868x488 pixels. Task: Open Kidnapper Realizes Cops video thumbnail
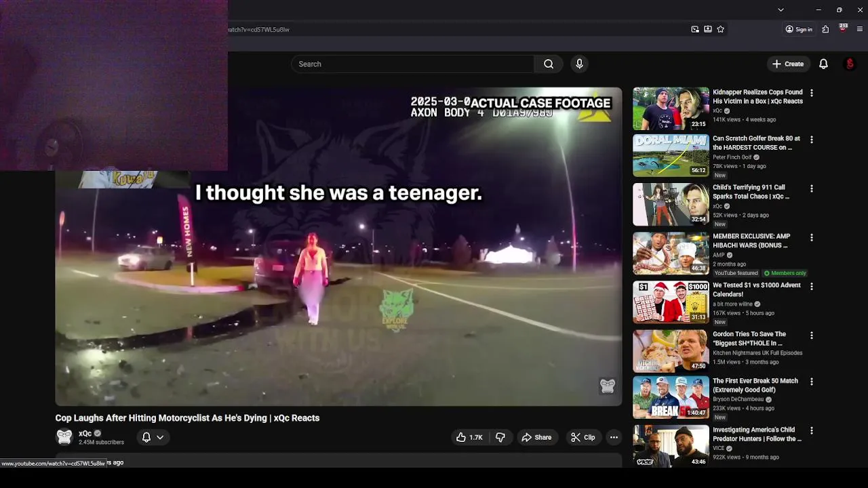(x=671, y=108)
